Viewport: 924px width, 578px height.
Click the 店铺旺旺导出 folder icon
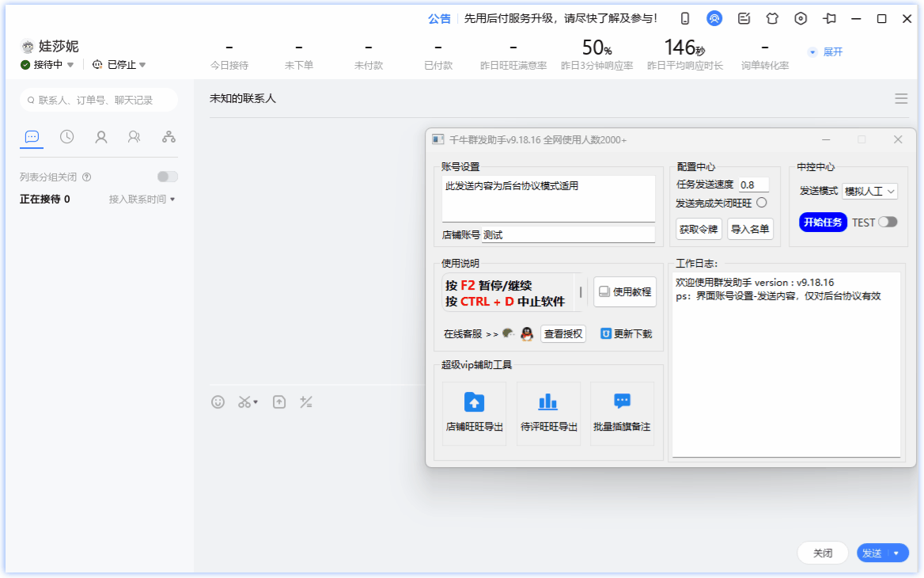tap(474, 402)
